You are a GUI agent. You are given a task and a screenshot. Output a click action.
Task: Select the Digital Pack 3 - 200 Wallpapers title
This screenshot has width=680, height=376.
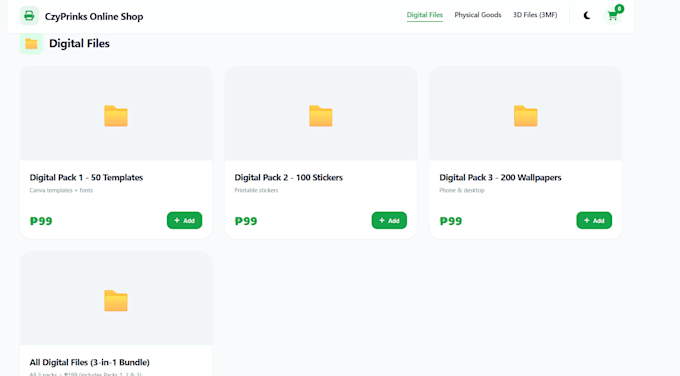click(500, 177)
